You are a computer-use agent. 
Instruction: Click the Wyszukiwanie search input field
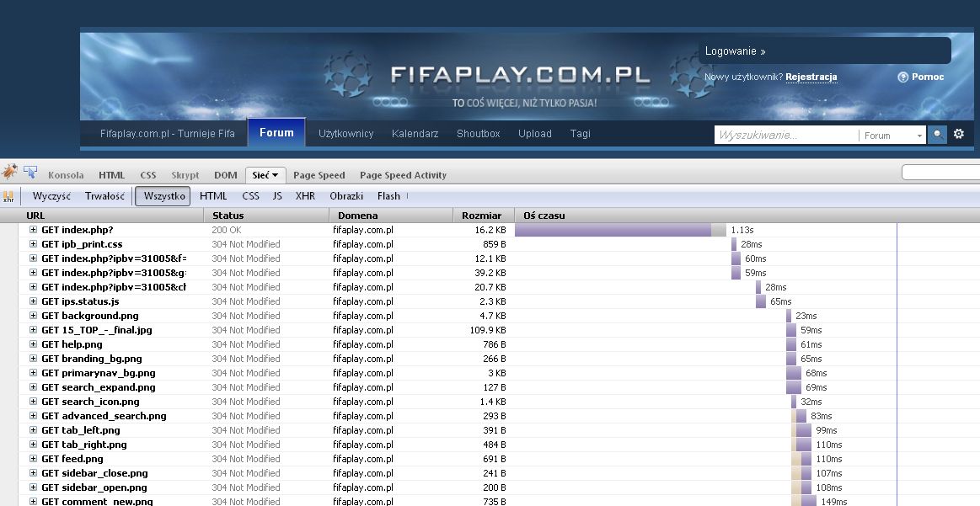785,135
